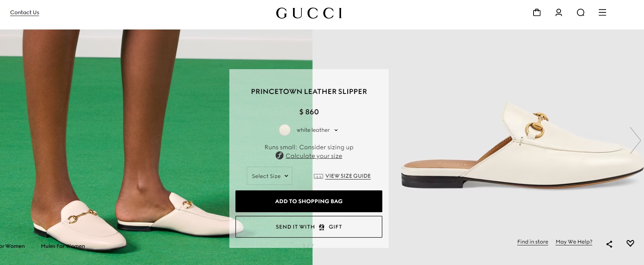Click Find in store link
Screen dimensions: 644x265
point(532,242)
